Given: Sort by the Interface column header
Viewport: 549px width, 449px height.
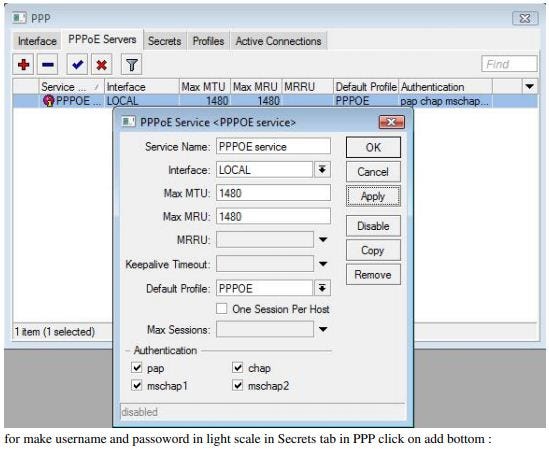Looking at the screenshot, I should coord(141,87).
